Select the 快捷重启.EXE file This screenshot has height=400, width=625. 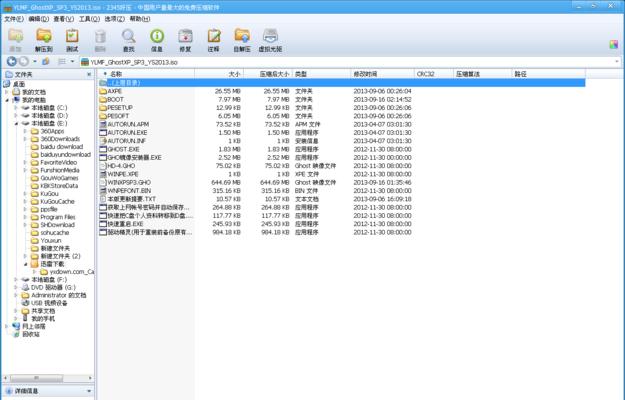tap(342, 224)
